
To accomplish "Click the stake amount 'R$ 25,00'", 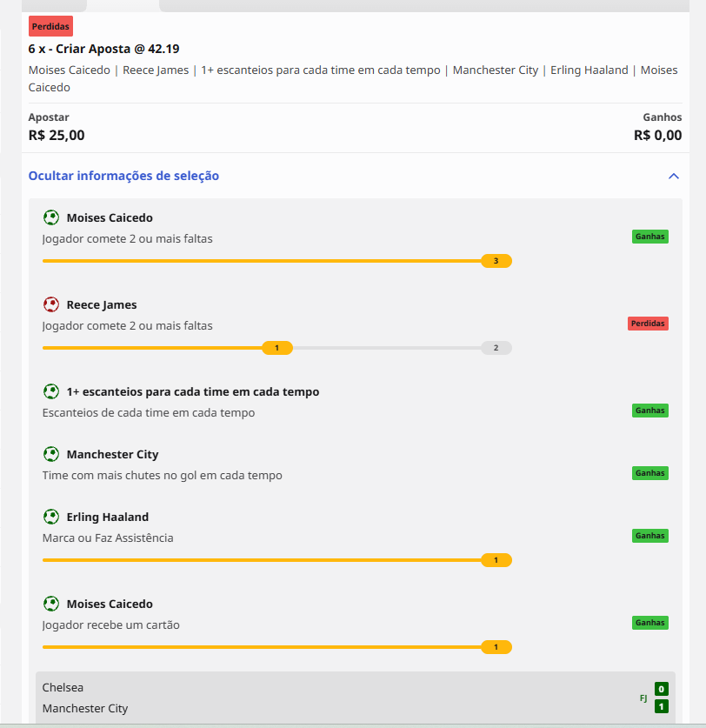I will [57, 135].
